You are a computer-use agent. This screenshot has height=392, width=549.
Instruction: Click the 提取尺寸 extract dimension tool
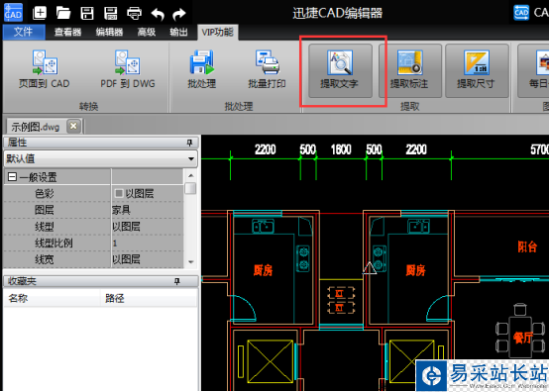[477, 70]
